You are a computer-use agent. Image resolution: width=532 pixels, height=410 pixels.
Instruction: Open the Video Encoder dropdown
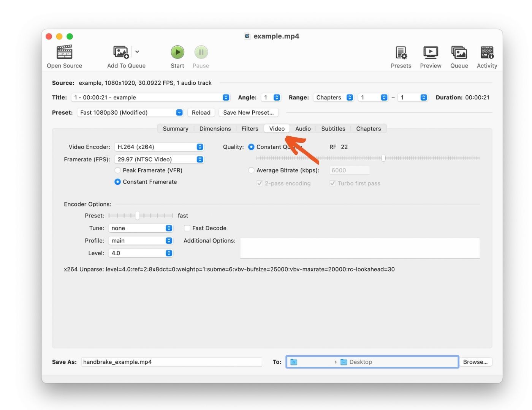[x=159, y=147]
